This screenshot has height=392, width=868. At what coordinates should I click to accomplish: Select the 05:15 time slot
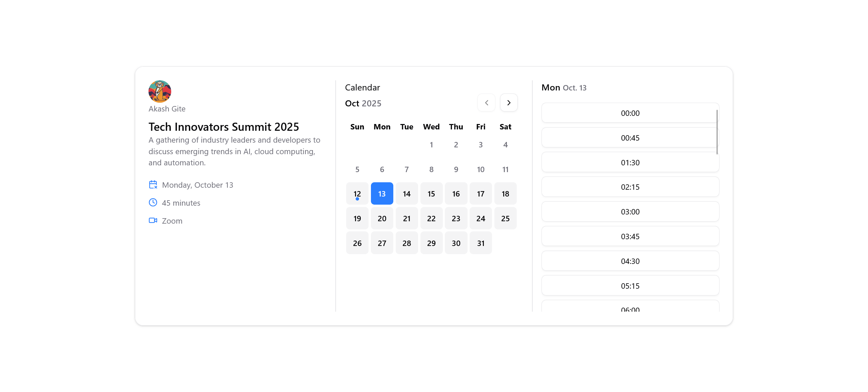coord(630,286)
